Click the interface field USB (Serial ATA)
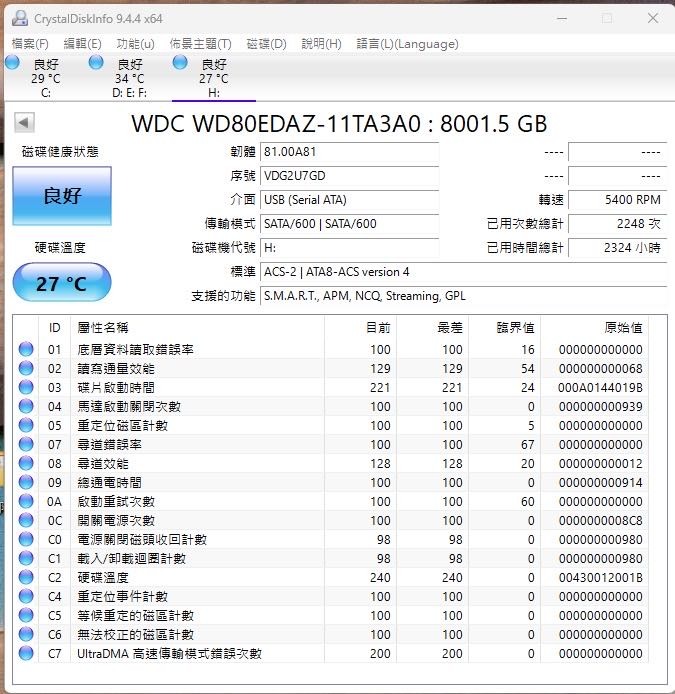Image resolution: width=675 pixels, height=694 pixels. (x=350, y=200)
